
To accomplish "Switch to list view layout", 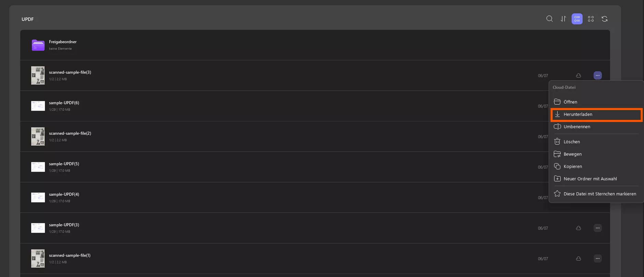I will [x=577, y=19].
